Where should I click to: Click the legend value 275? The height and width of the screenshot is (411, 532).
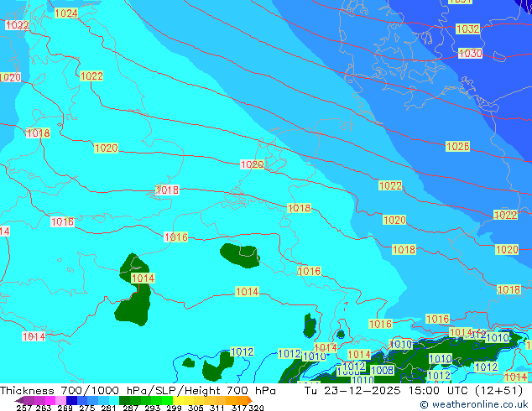[x=87, y=408]
